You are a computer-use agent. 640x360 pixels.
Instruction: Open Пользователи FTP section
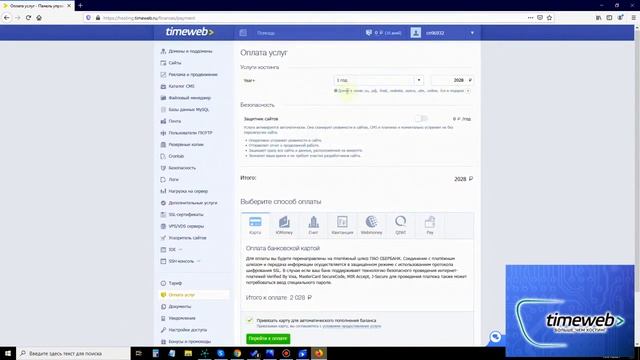pyautogui.click(x=187, y=133)
